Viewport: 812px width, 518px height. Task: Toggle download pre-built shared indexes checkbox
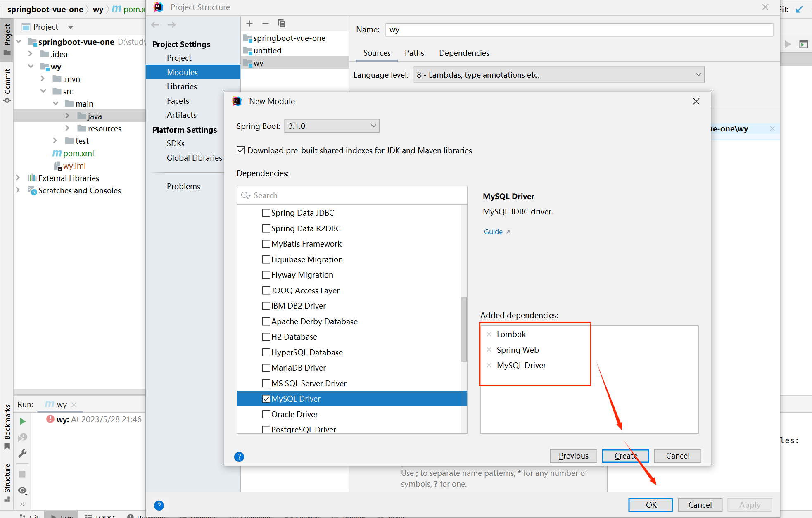point(241,150)
